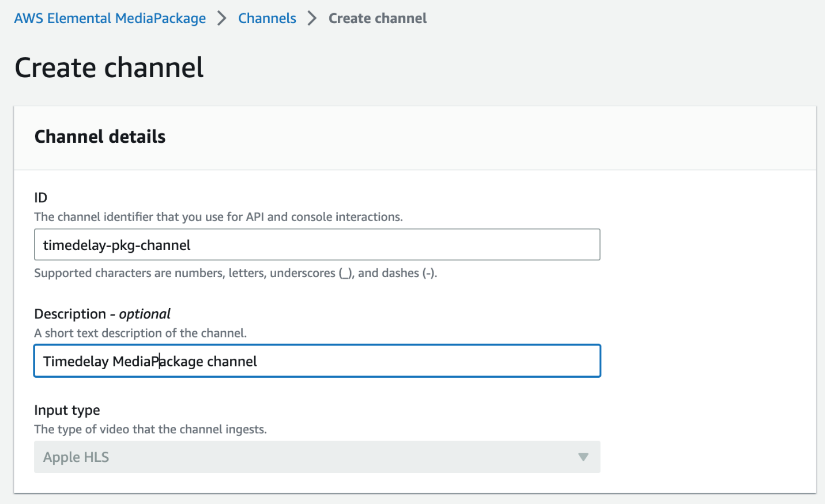Click the breadcrumb chevron before Create channel

click(311, 18)
